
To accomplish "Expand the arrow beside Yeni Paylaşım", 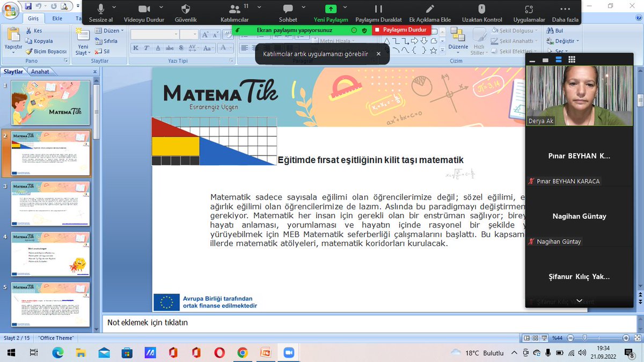I will [x=345, y=7].
